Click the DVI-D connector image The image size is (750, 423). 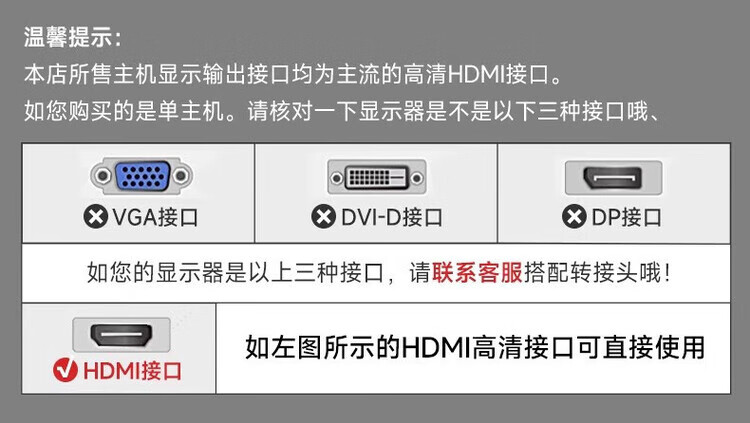pos(376,177)
